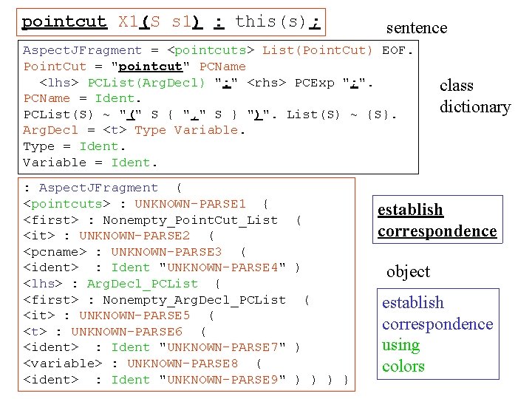Click 'PCExp' in the class dictionary
Image resolution: width=532 pixels, height=399 pixels.
[x=315, y=83]
